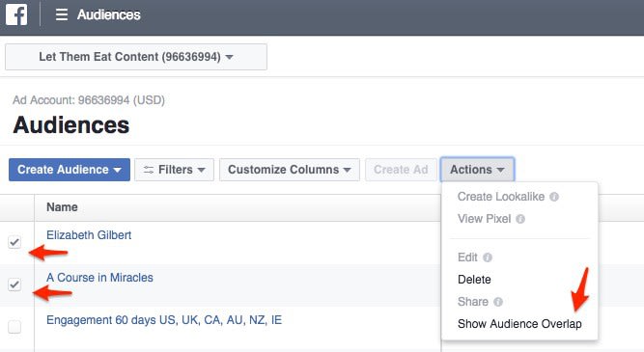This screenshot has width=644, height=352.
Task: Choose Create Lookalike from Actions menu
Action: coord(501,197)
